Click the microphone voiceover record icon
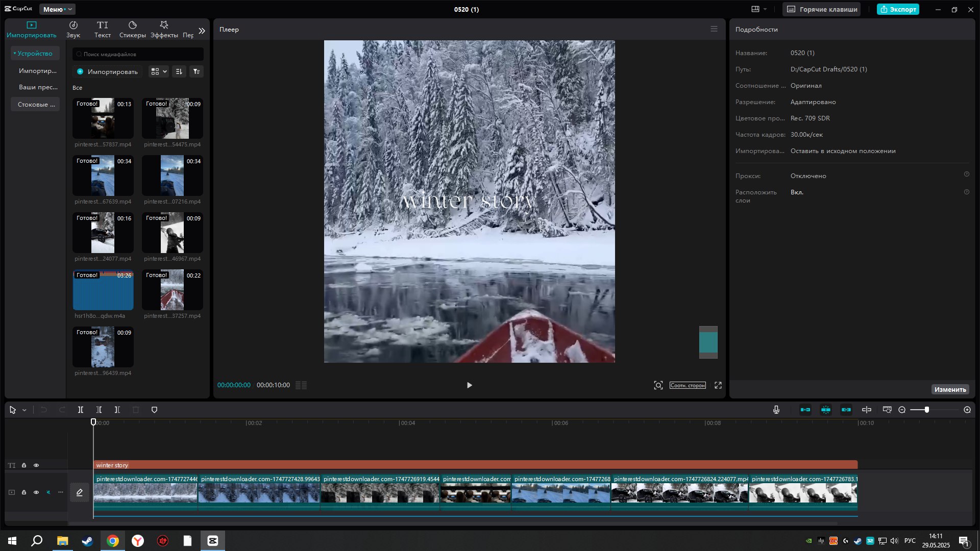The image size is (980, 551). (776, 410)
